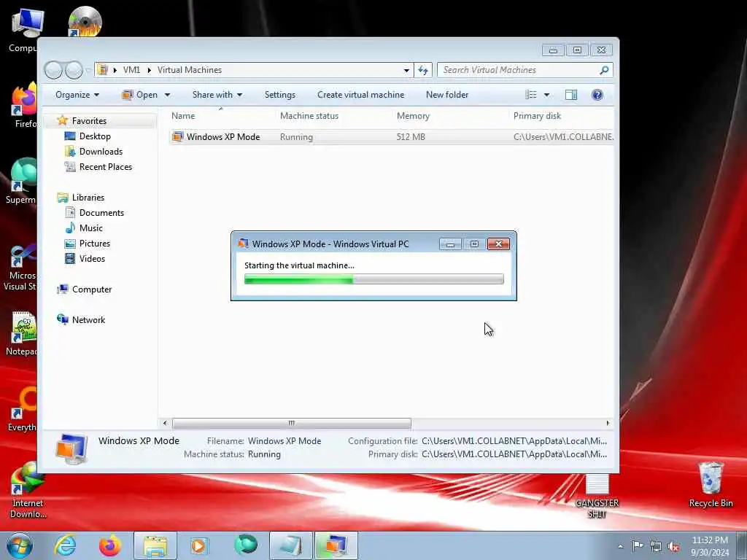747x560 pixels.
Task: Sort by Machine status column
Action: 309,116
